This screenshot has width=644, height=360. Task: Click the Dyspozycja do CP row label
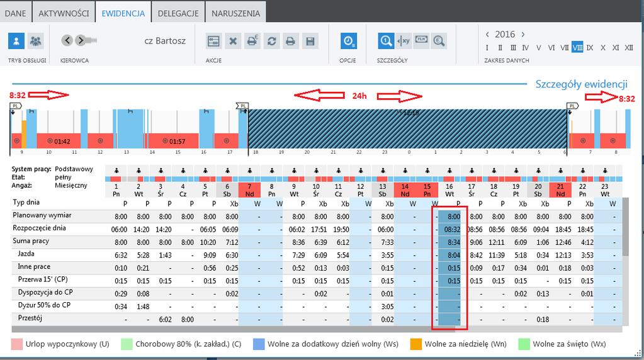[45, 292]
